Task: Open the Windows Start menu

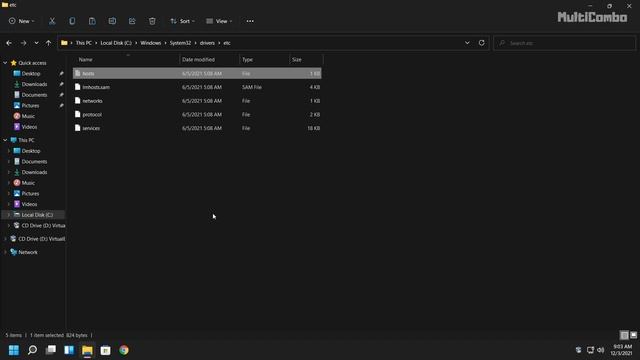Action: pyautogui.click(x=14, y=350)
